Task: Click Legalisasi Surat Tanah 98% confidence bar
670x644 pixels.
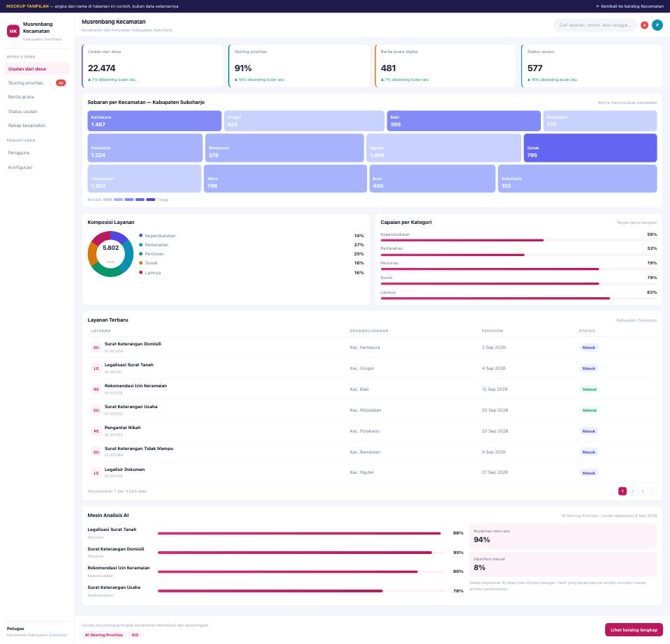Action: pyautogui.click(x=302, y=533)
